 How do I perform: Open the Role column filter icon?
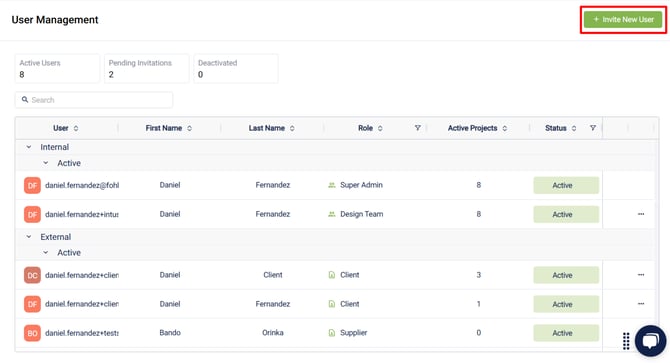point(417,128)
